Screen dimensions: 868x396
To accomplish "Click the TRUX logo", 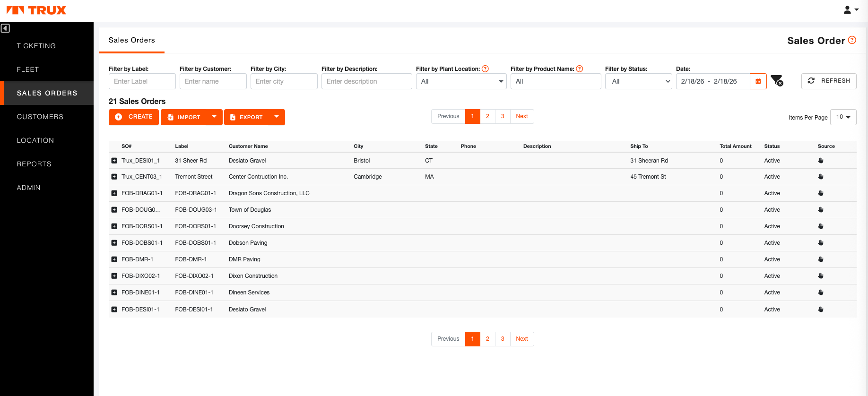I will pyautogui.click(x=36, y=10).
